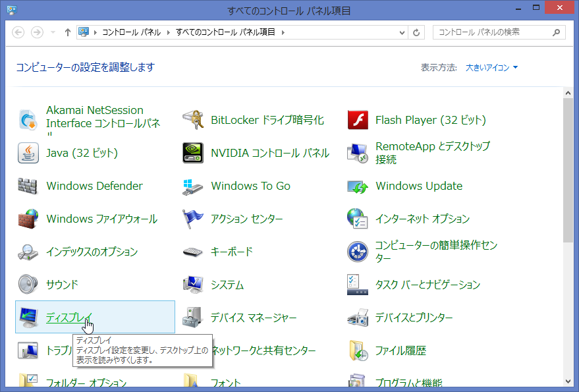
Task: Click the タスク バーとナビゲーション icon
Action: tap(358, 285)
